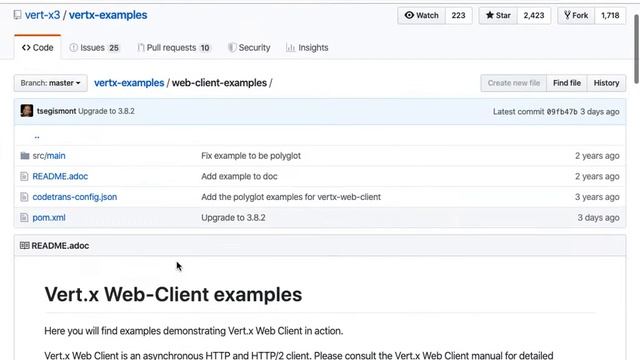Click the repository book icon beside vert-x3
640x360 pixels.
pyautogui.click(x=17, y=15)
